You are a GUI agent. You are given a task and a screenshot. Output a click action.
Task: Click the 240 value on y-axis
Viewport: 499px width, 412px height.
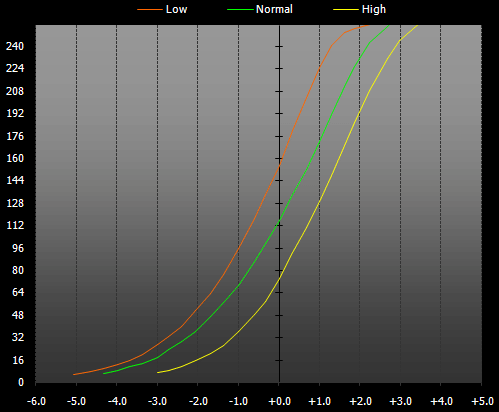15,46
